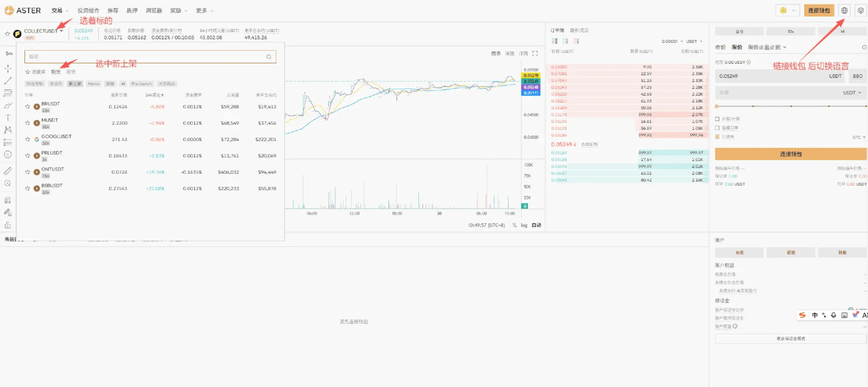The height and width of the screenshot is (387, 868).
Task: Uncheck the 只减仓 option
Action: point(717,136)
